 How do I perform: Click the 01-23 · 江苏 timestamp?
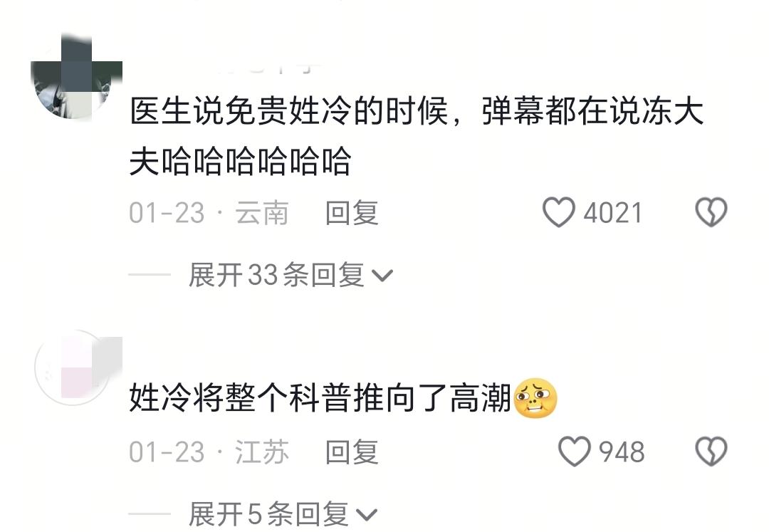209,452
